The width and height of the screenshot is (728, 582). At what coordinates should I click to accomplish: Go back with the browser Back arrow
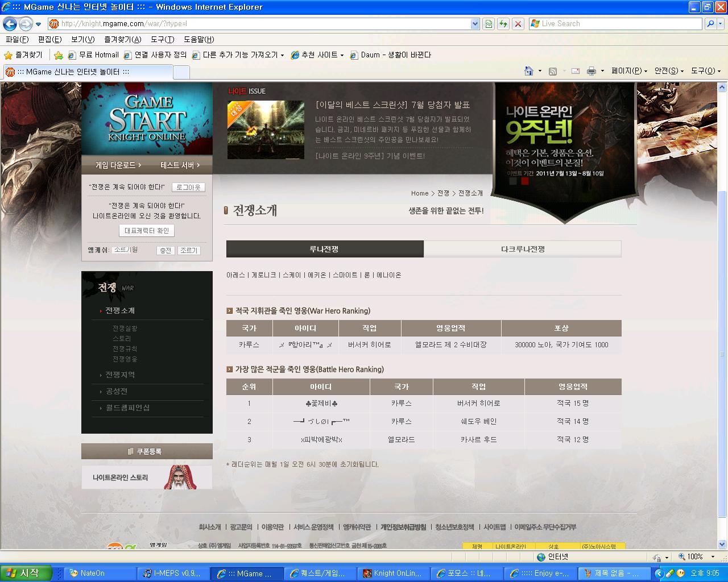pyautogui.click(x=10, y=24)
